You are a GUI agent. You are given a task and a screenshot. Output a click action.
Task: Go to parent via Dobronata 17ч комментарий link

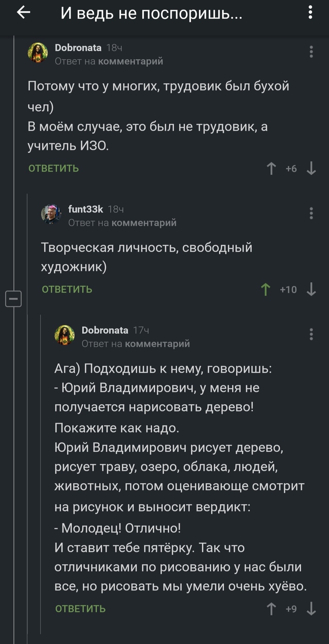(157, 344)
